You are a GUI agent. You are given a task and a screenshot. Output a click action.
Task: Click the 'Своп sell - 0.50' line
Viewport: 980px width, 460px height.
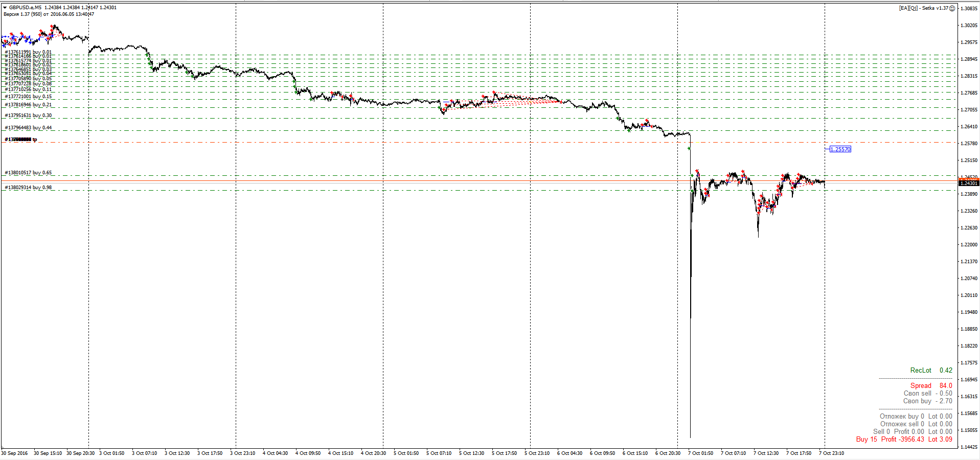click(928, 394)
